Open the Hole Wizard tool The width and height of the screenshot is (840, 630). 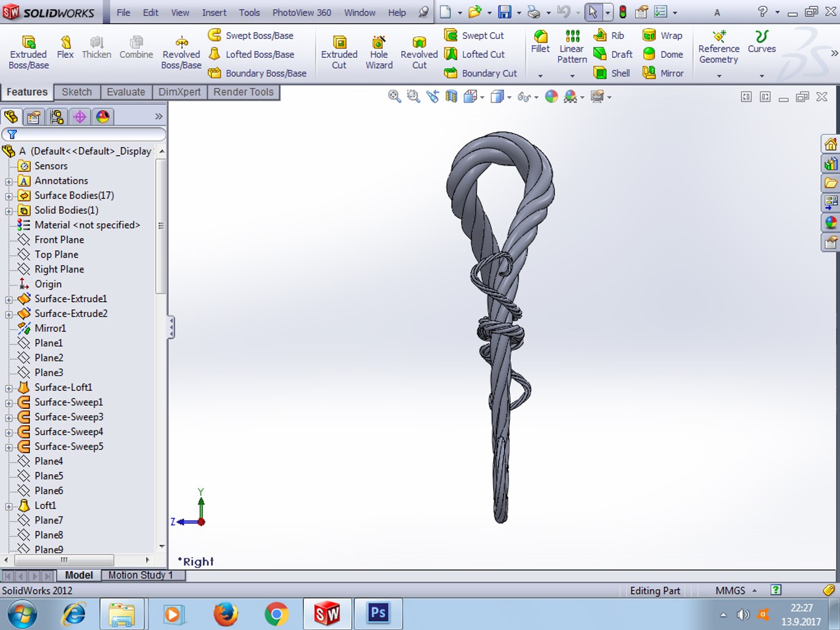(x=379, y=52)
